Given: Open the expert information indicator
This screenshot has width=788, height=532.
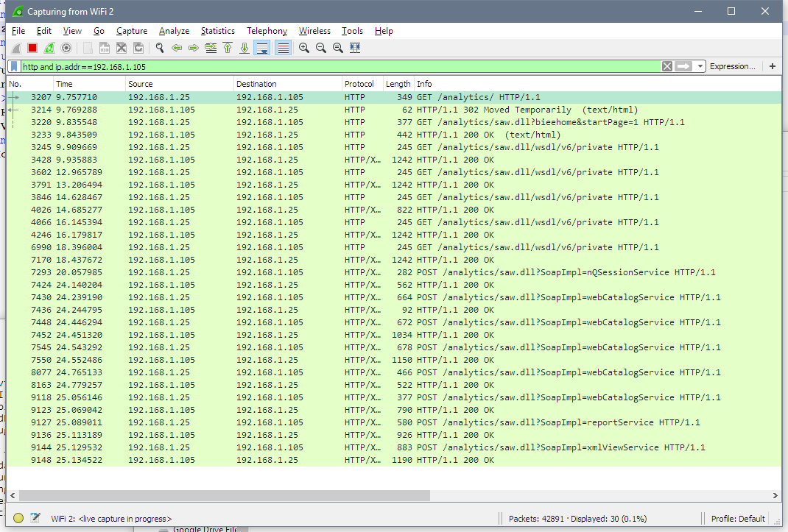Looking at the screenshot, I should pyautogui.click(x=18, y=519).
